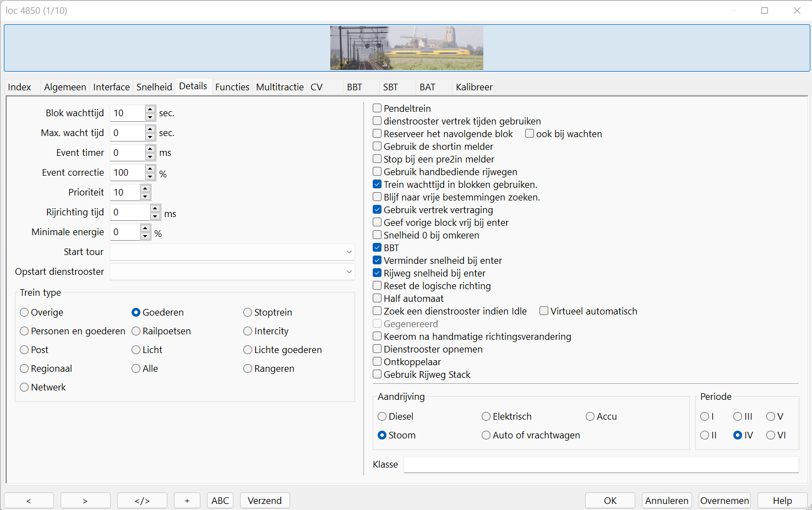Click the locomotive image banner
Viewport: 812px width, 510px height.
406,48
